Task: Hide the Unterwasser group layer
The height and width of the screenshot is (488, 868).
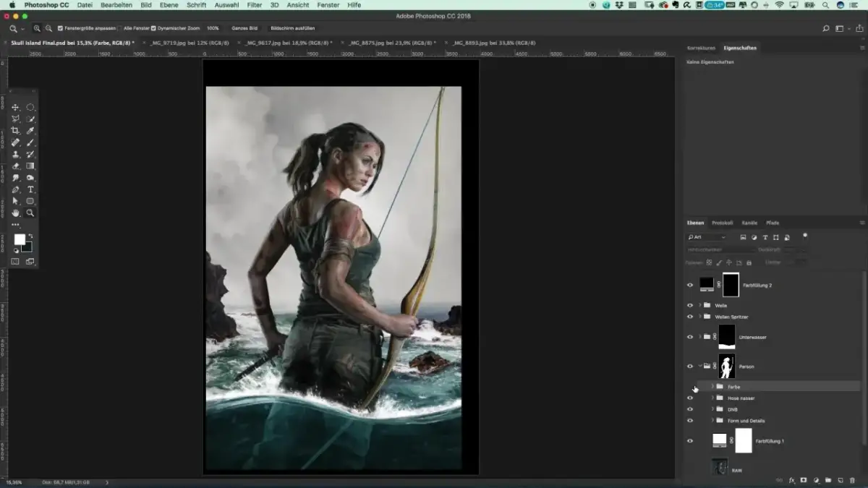Action: 689,337
